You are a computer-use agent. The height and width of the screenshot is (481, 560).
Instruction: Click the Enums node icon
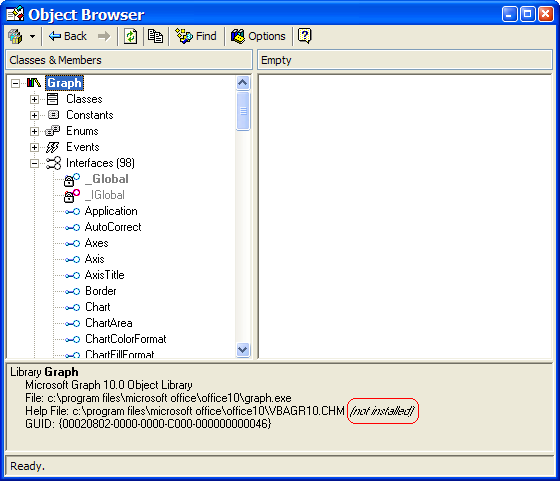coord(53,131)
